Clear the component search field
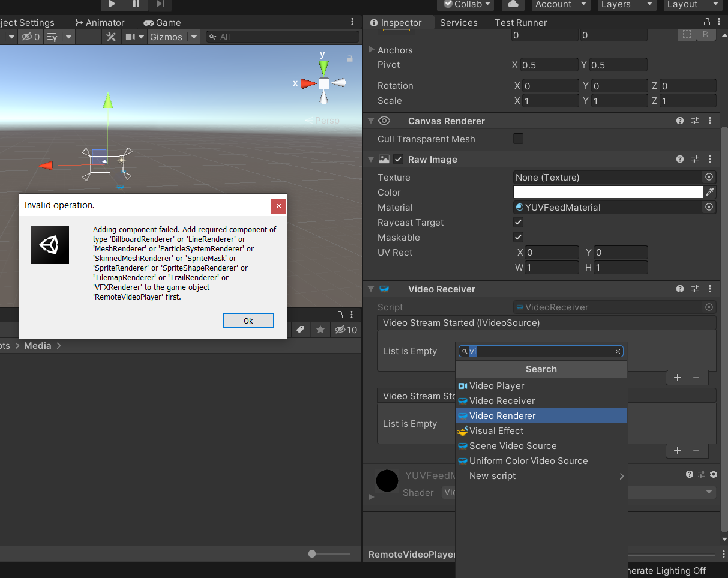The width and height of the screenshot is (728, 578). pyautogui.click(x=618, y=351)
